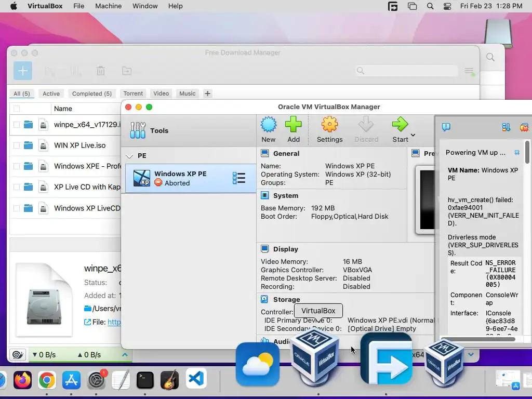The height and width of the screenshot is (399, 532).
Task: Dismiss the Powering VM up notification
Action: coord(517,152)
